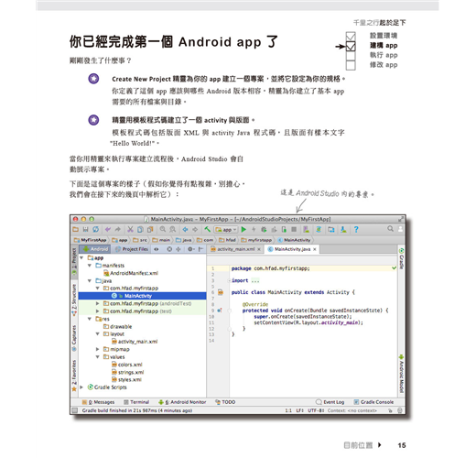Select colors.xml in the project tree
The image size is (476, 458).
click(x=127, y=365)
